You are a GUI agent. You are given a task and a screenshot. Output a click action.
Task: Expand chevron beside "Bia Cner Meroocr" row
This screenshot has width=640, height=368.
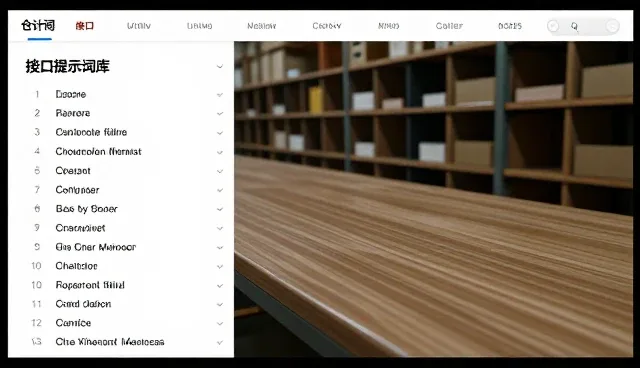pos(220,248)
